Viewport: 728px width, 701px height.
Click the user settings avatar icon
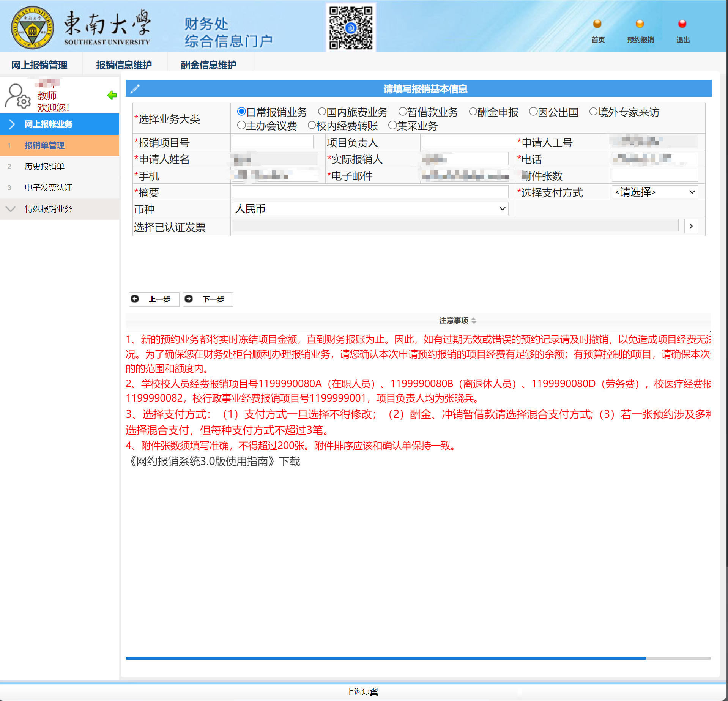17,96
